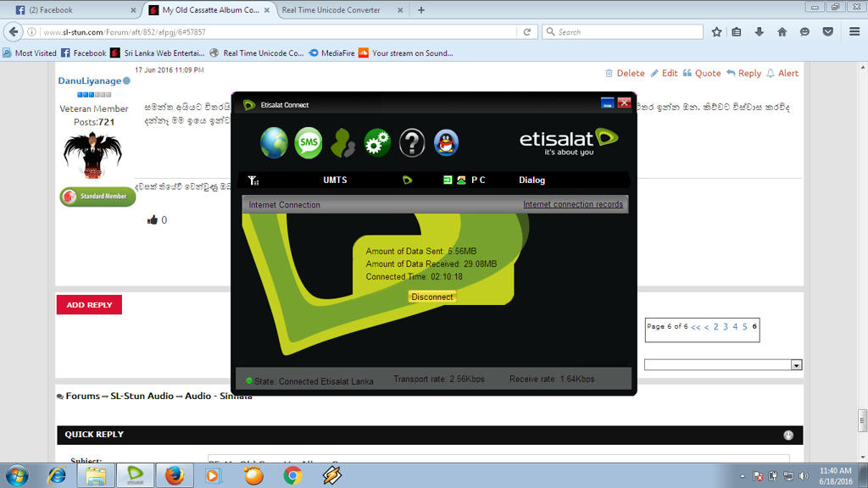This screenshot has height=488, width=868.
Task: Open a new browser tab
Action: pos(421,10)
